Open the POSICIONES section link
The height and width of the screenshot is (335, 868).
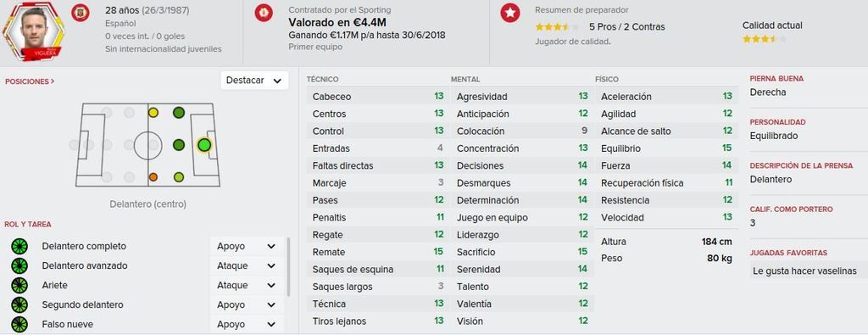[30, 81]
